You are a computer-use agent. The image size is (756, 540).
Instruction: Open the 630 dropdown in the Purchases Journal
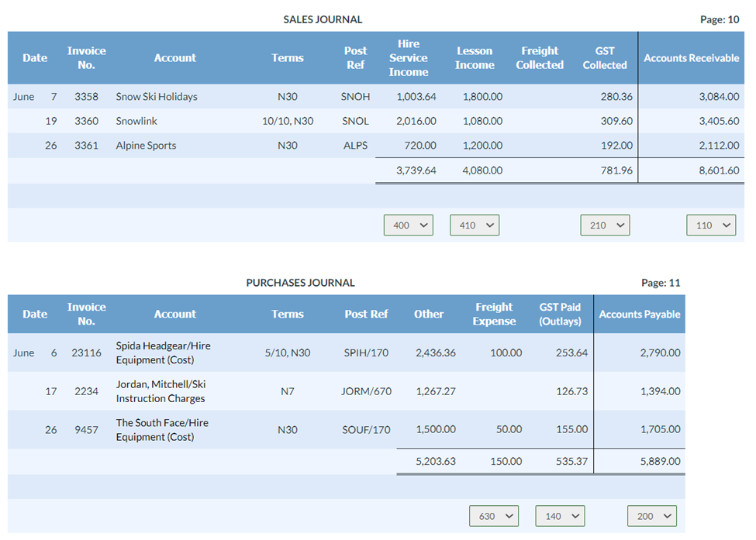(x=494, y=515)
